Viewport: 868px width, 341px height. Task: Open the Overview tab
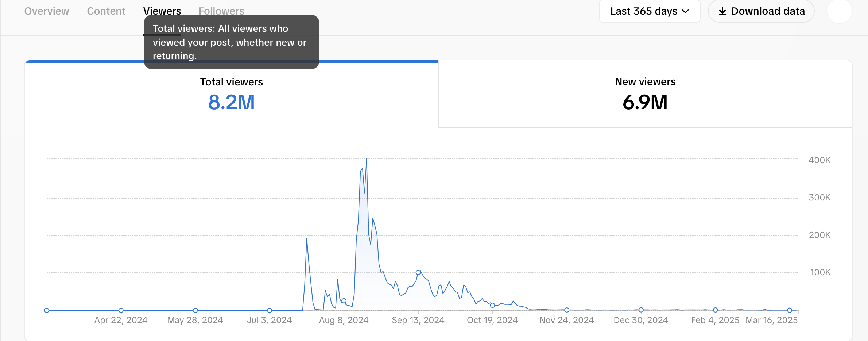(47, 11)
